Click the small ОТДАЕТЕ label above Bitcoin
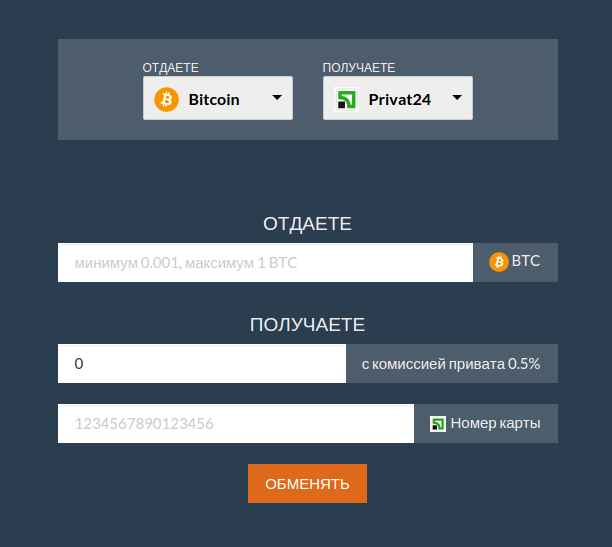Image resolution: width=612 pixels, height=547 pixels. (x=171, y=68)
